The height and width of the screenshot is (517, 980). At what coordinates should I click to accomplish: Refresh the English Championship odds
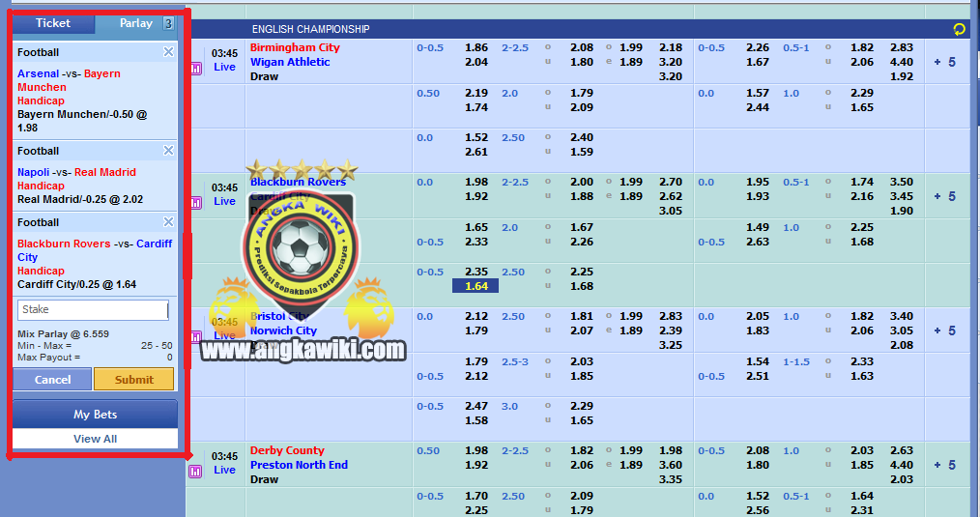coord(959,29)
